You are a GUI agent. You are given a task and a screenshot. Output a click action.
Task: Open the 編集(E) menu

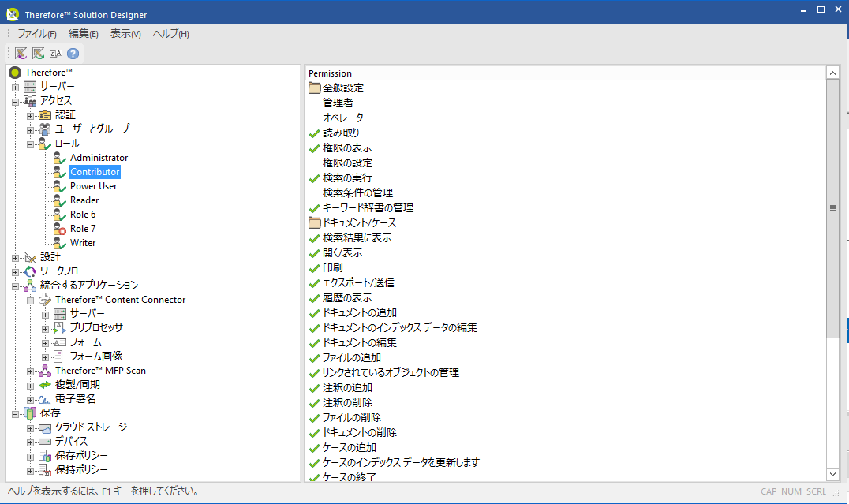(x=84, y=34)
